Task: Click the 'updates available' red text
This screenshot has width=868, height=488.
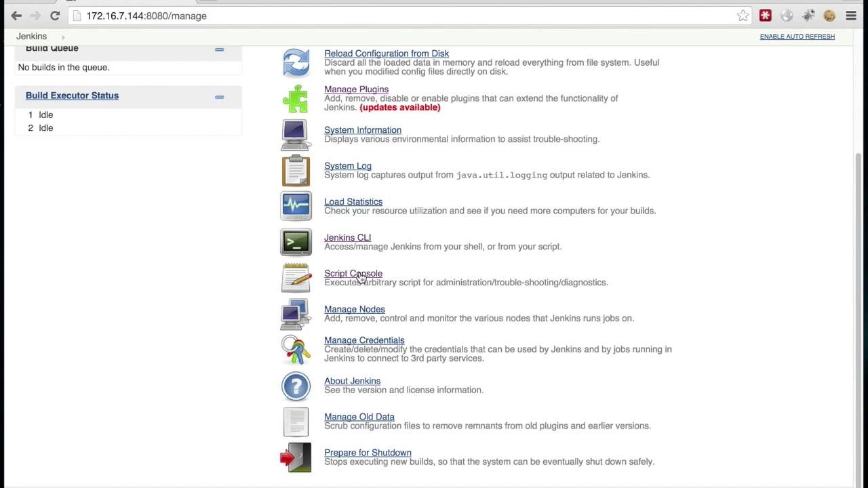Action: pos(400,108)
